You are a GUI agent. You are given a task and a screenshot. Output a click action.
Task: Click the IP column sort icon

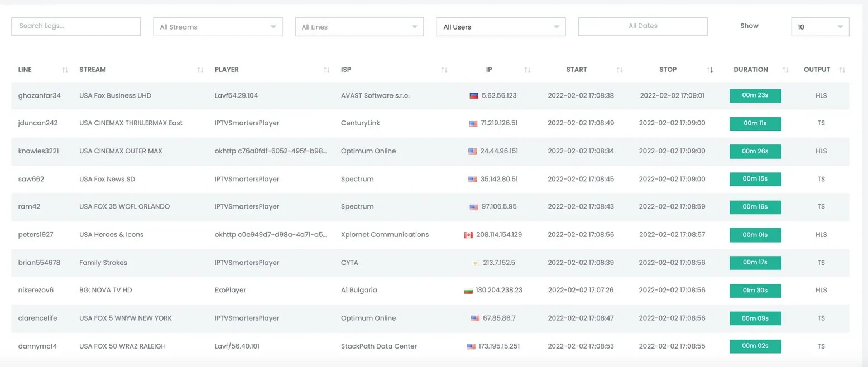tap(527, 70)
